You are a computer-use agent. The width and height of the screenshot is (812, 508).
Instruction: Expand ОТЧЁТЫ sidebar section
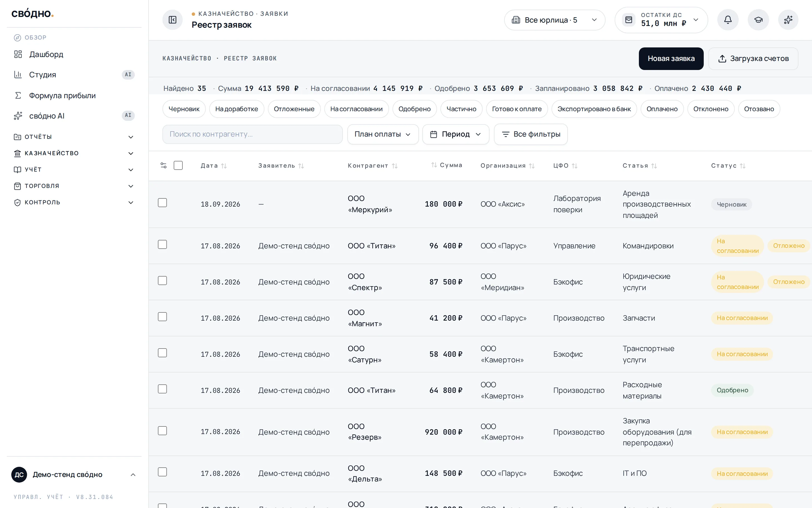pos(74,137)
